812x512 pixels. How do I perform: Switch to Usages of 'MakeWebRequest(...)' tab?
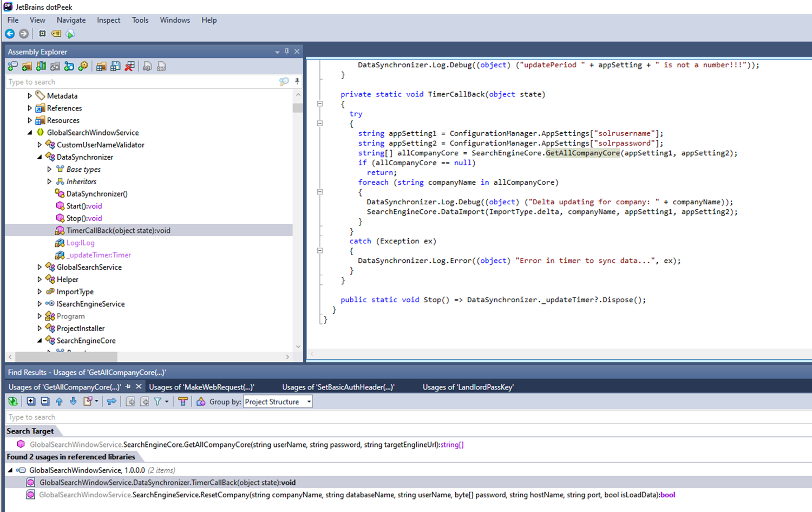coord(201,387)
